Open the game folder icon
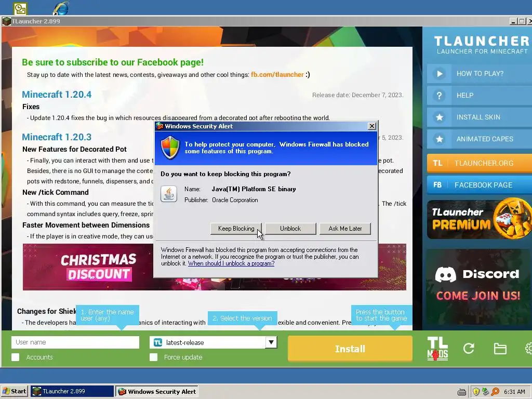 coord(500,349)
